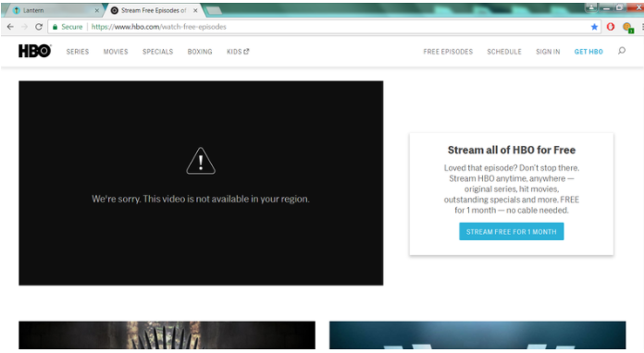Reload the page
Viewport: 644px width, 353px height.
[x=39, y=27]
